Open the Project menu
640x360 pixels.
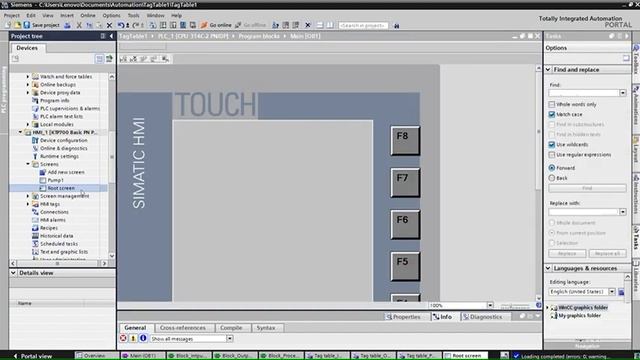11,16
